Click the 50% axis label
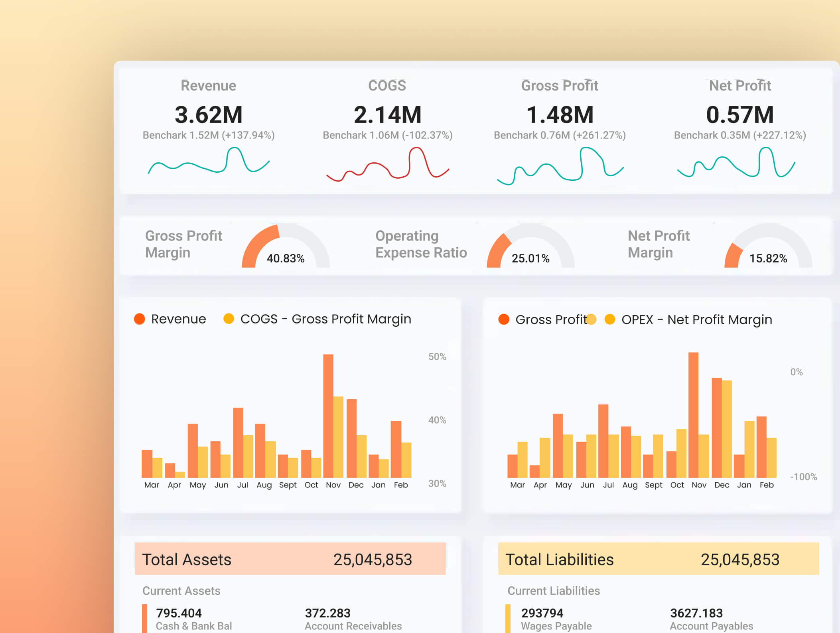Viewport: 840px width, 633px height. click(x=437, y=357)
